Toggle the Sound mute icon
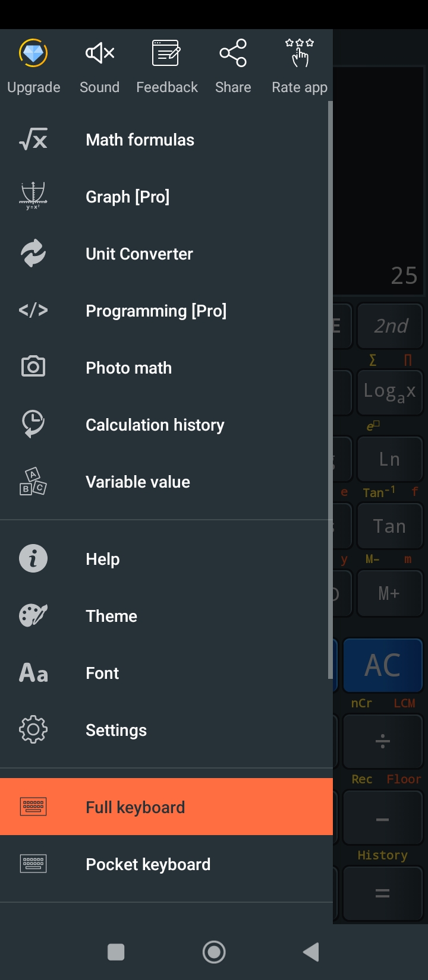The image size is (428, 980). (100, 53)
